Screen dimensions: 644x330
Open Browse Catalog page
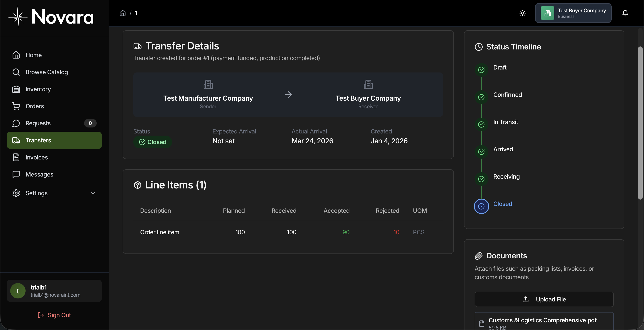tap(54, 72)
